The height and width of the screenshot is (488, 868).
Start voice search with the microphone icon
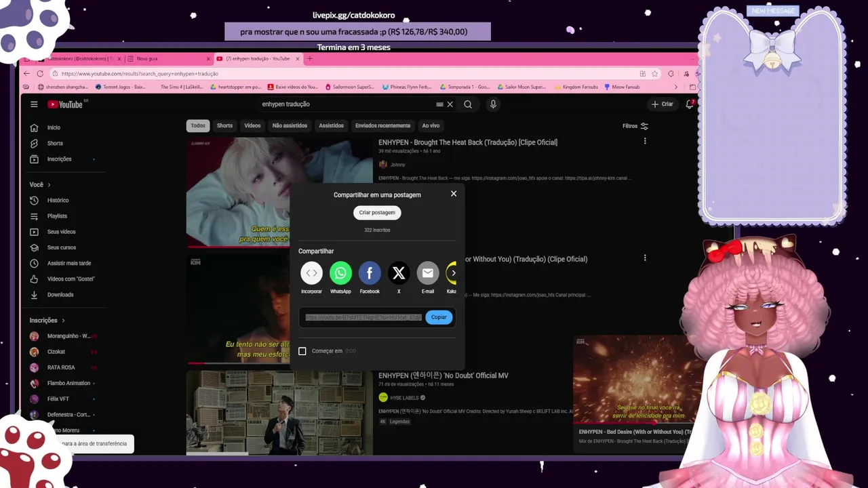click(493, 104)
